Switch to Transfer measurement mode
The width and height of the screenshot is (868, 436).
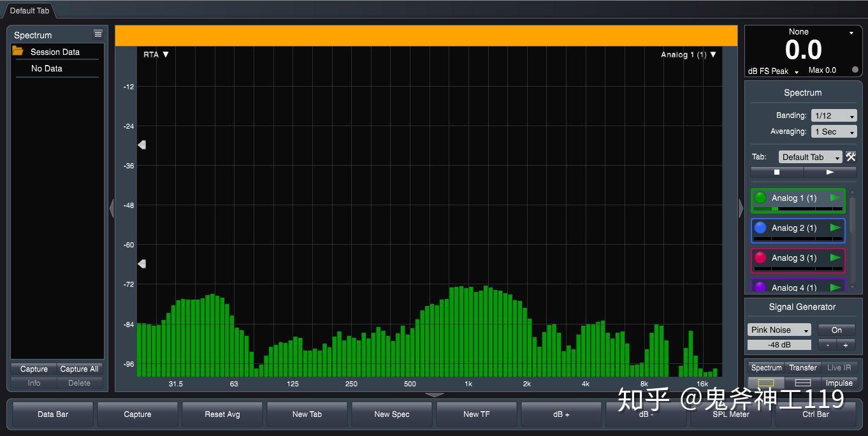pos(803,368)
